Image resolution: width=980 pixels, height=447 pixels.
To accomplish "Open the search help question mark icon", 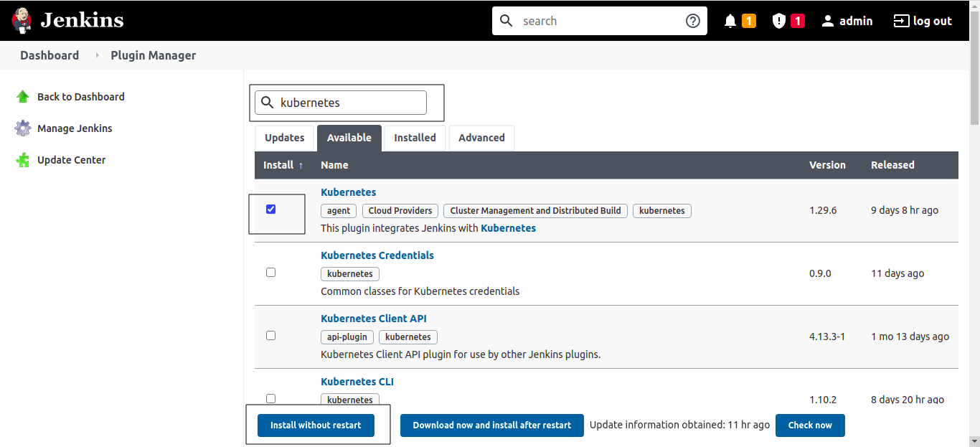I will click(692, 21).
